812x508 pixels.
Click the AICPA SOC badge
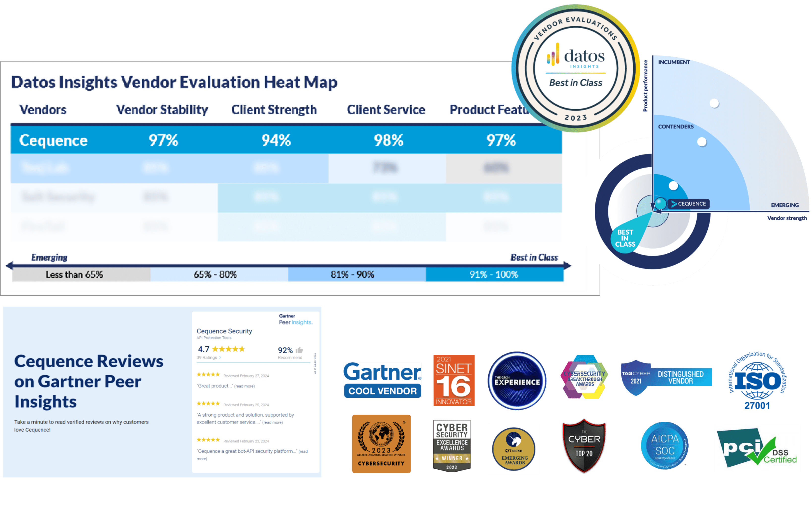665,446
